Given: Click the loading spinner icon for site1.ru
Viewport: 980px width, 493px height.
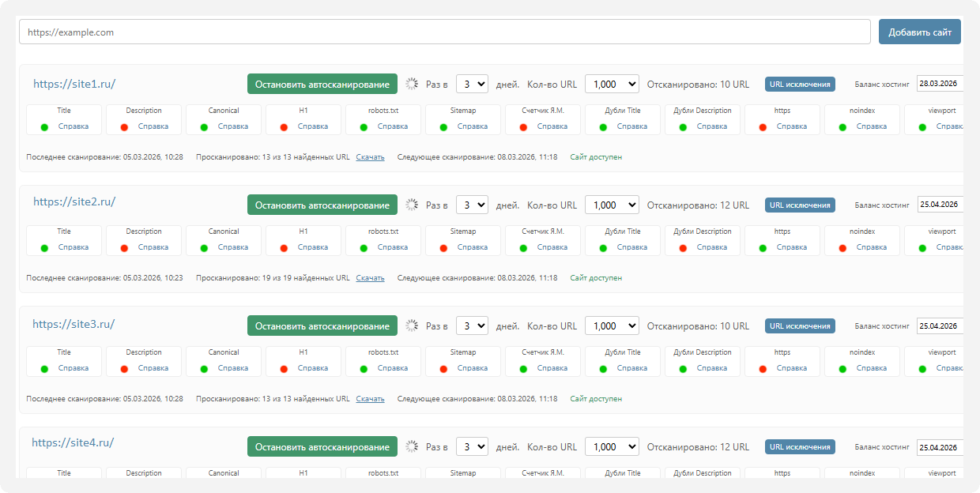Looking at the screenshot, I should (x=412, y=84).
